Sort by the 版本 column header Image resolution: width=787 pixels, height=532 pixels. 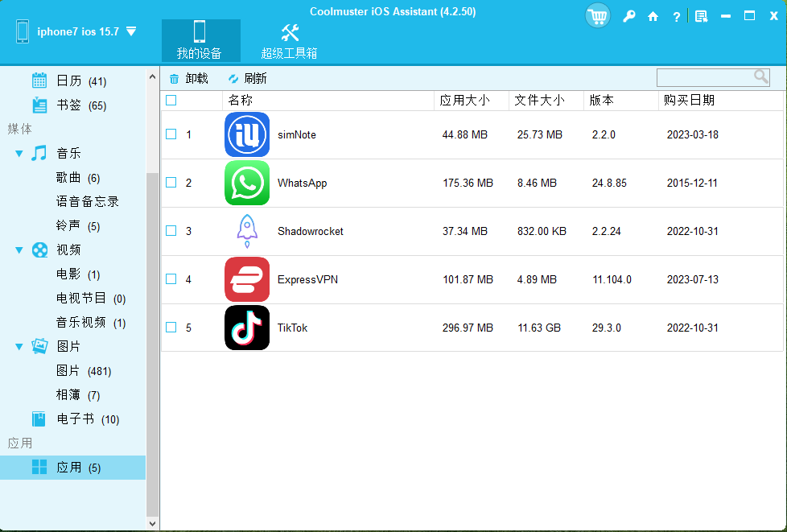621,101
